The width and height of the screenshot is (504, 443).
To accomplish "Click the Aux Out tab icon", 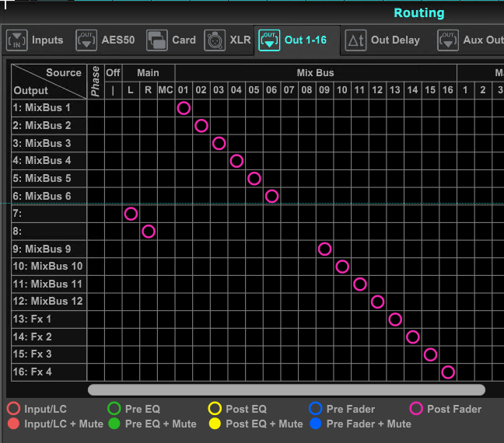I will click(447, 40).
